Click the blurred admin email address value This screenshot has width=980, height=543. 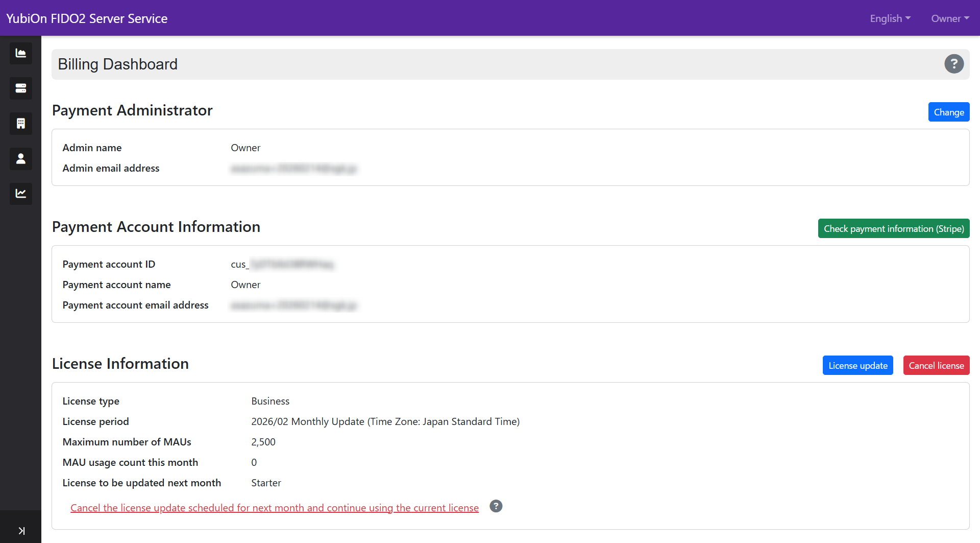point(293,169)
